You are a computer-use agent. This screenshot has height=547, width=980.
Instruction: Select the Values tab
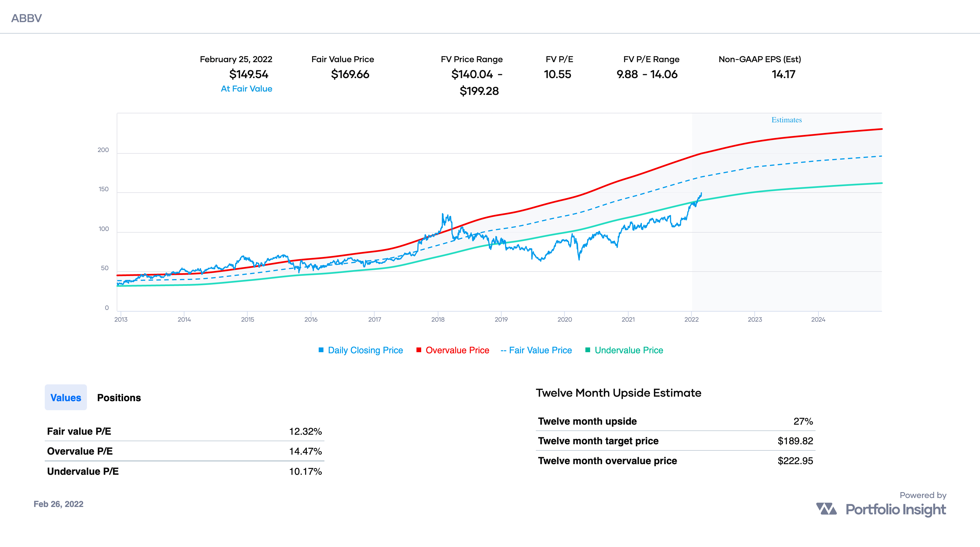click(66, 398)
